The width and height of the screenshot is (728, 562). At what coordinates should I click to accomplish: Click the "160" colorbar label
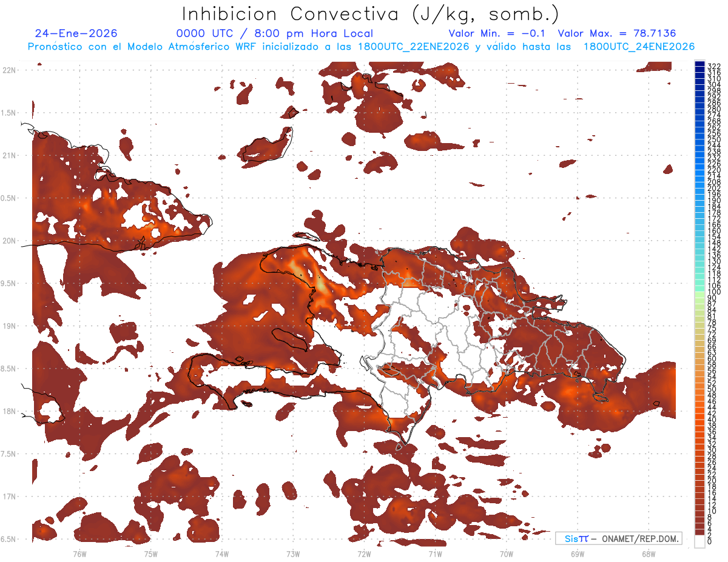(715, 231)
